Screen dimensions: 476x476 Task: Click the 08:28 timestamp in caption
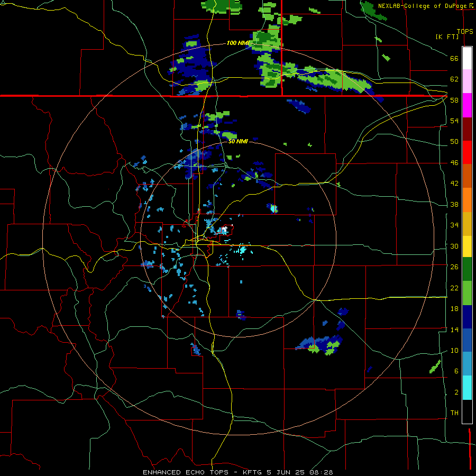pos(321,472)
